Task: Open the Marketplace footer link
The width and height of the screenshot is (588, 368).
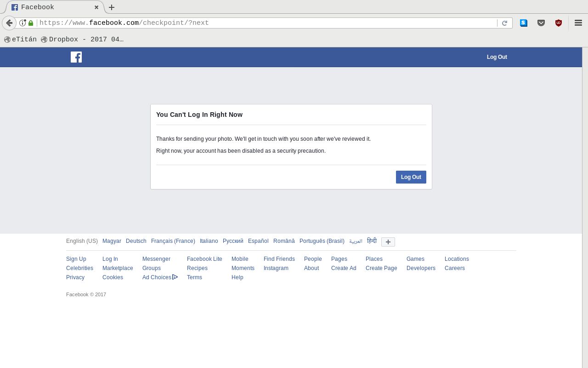Action: tap(118, 268)
